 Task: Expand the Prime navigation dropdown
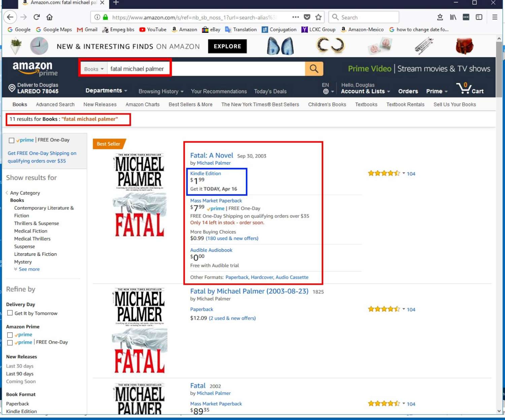tap(437, 91)
